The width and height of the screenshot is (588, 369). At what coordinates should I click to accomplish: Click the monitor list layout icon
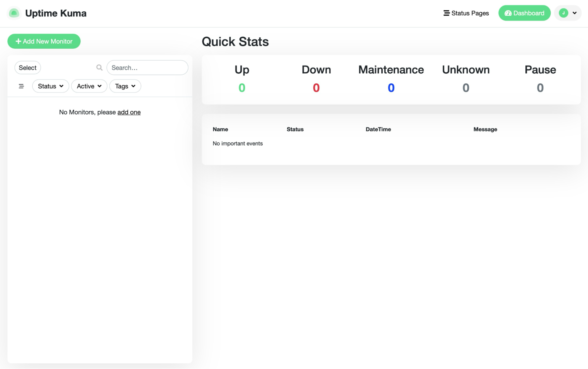21,86
